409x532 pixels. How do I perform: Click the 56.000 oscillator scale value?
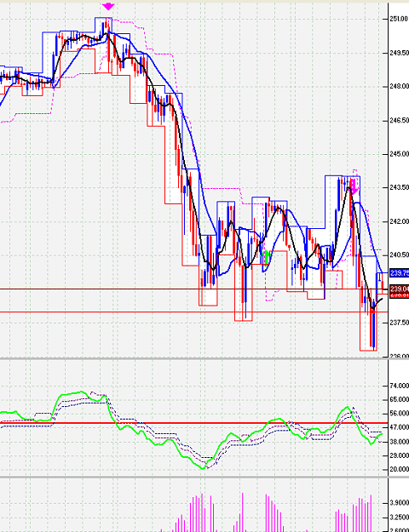(399, 414)
